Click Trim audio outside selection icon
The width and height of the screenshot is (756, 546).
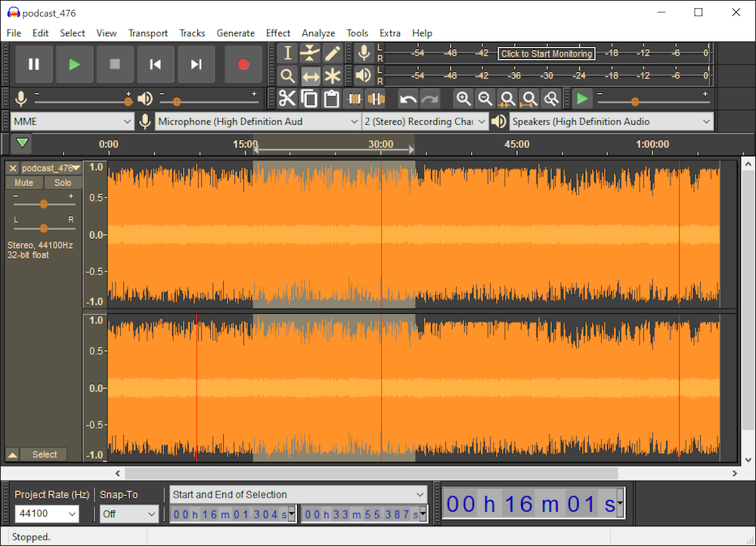(355, 99)
